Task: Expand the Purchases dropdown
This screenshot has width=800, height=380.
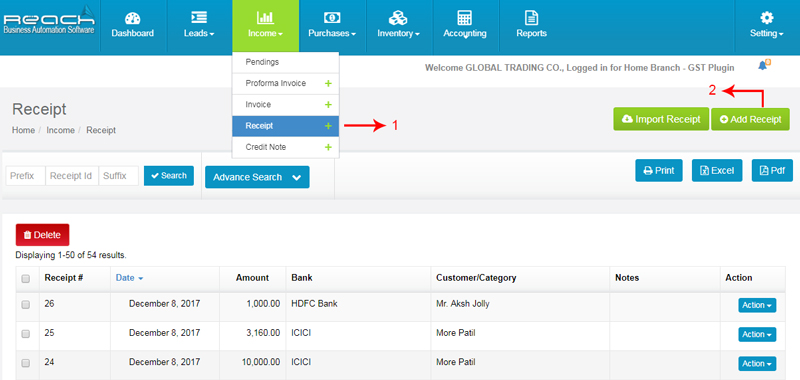Action: click(x=332, y=34)
